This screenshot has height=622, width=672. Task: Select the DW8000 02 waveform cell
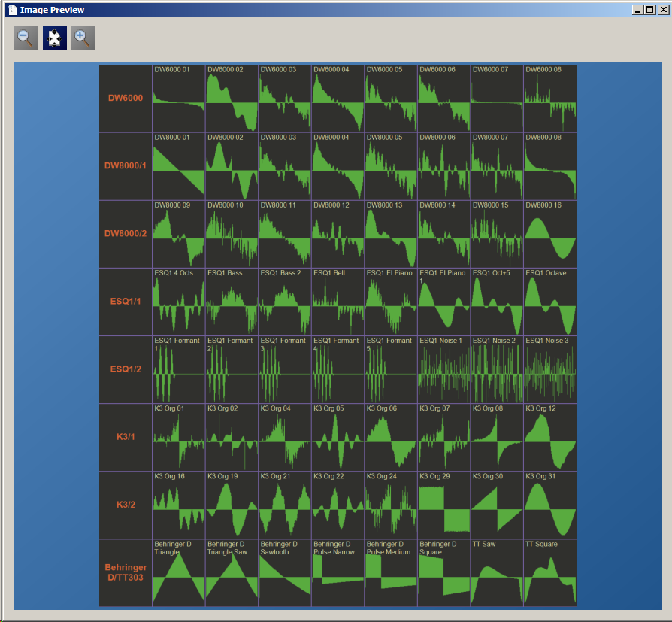(x=232, y=166)
